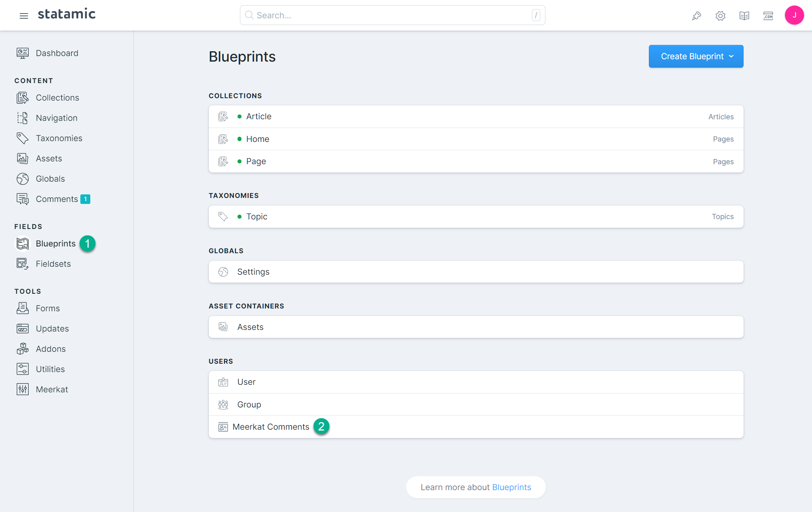Open the user avatar J menu
The image size is (812, 512).
(x=794, y=15)
